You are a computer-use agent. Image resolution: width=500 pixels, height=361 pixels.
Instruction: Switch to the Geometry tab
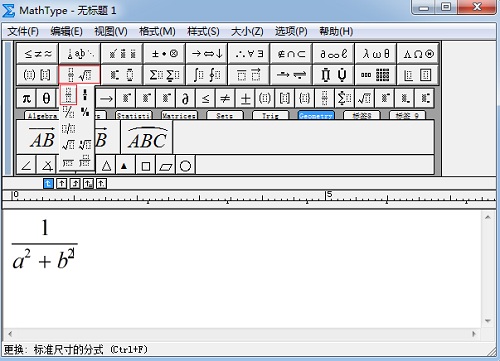click(316, 115)
